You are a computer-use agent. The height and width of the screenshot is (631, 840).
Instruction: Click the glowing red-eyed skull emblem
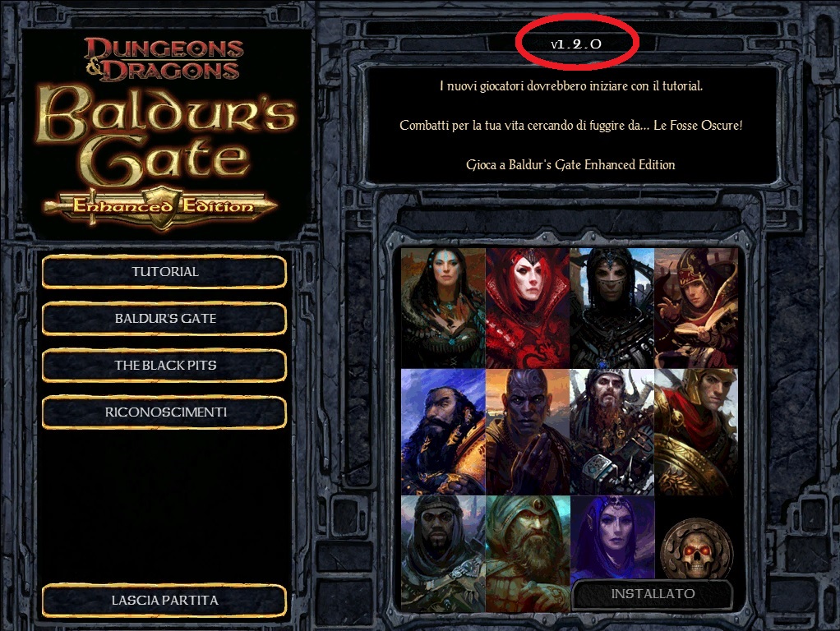[x=696, y=550]
